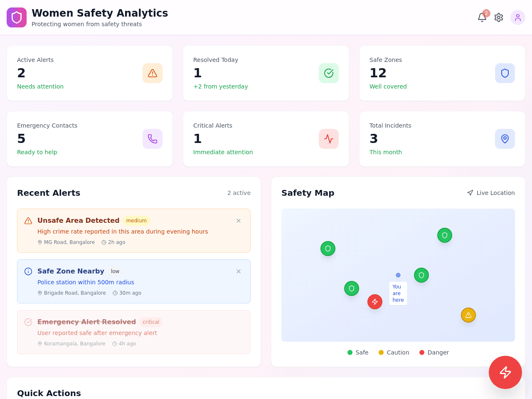Viewport: 532px width, 399px height.
Task: Click the far-left safe zone map marker
Action: [328, 249]
